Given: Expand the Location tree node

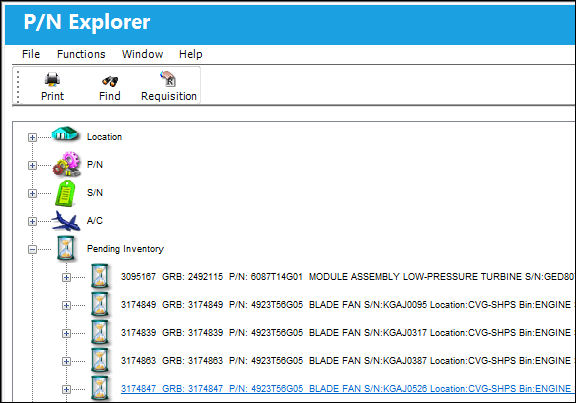Looking at the screenshot, I should [x=32, y=137].
